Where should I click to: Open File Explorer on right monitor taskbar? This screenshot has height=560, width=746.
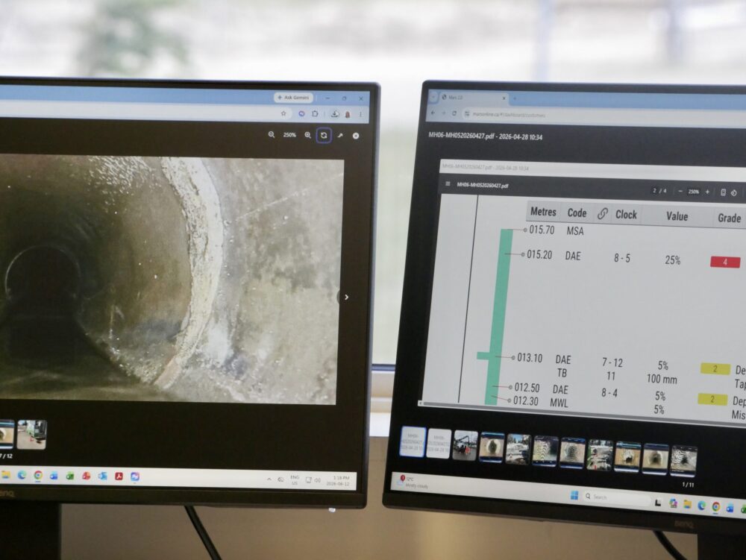pos(687,504)
